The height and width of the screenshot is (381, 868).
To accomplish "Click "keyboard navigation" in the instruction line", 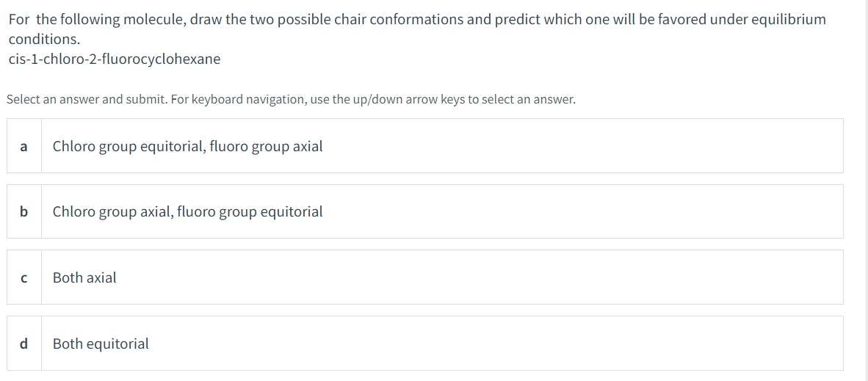I will 249,99.
